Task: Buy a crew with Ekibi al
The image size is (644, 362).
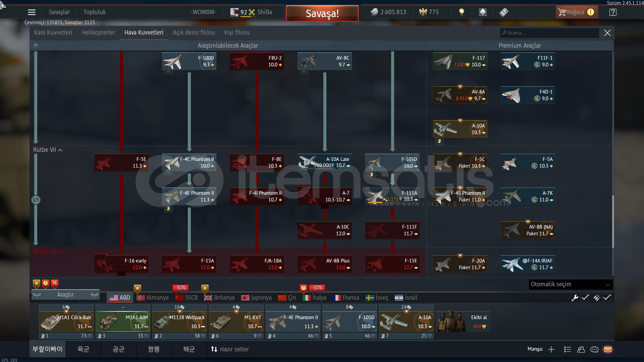Action: 463,321
